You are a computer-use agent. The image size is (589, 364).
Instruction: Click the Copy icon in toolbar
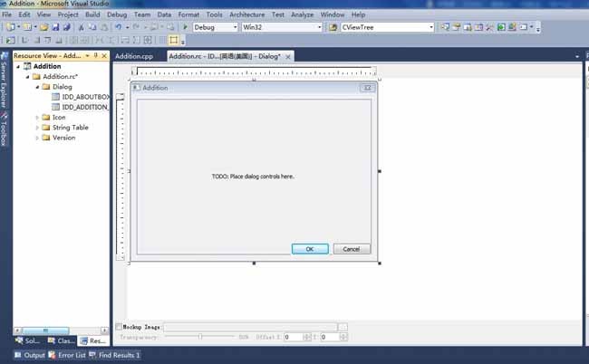click(92, 27)
